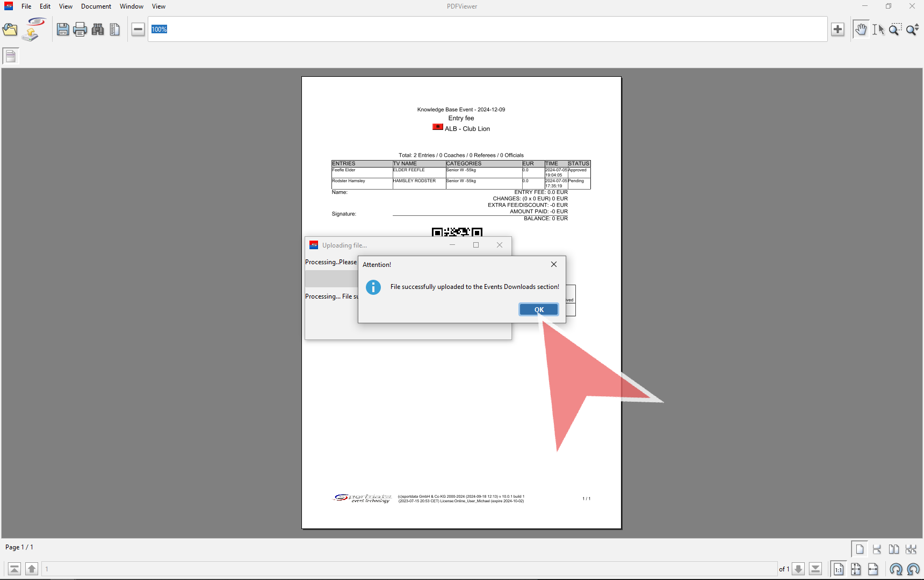Open the Document menu
This screenshot has width=924, height=580.
pos(96,6)
